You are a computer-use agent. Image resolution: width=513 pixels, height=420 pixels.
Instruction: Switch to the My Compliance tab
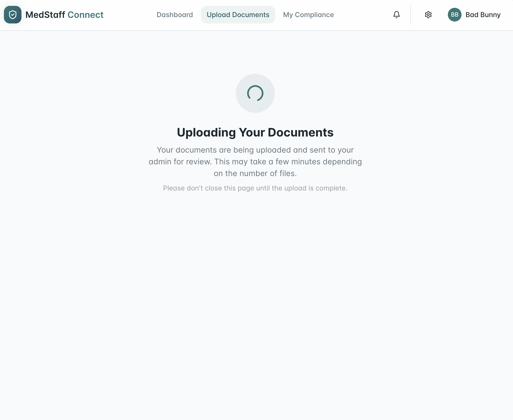[308, 15]
